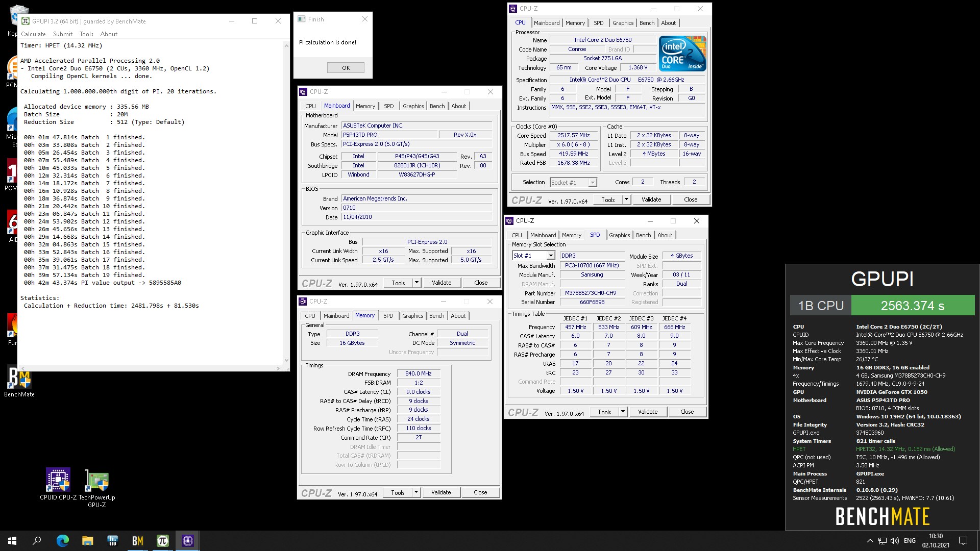980x551 pixels.
Task: Click Part Number M378B5273CH0-CH9 field
Action: 591,293
